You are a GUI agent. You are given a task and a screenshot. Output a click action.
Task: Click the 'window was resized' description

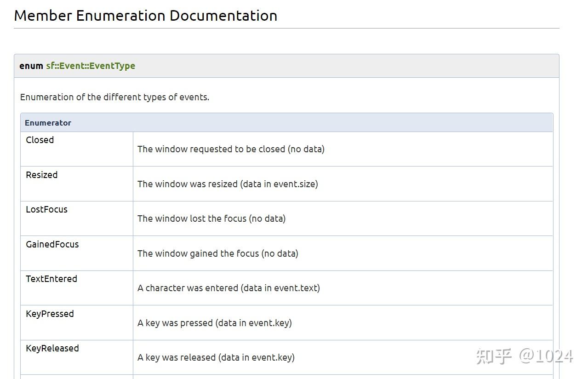[x=228, y=184]
